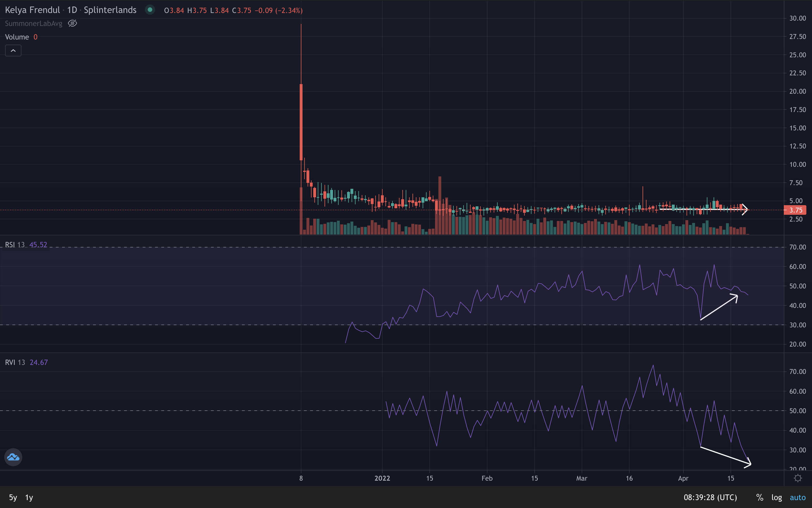Select the Volume indicator label
812x508 pixels.
tap(17, 37)
